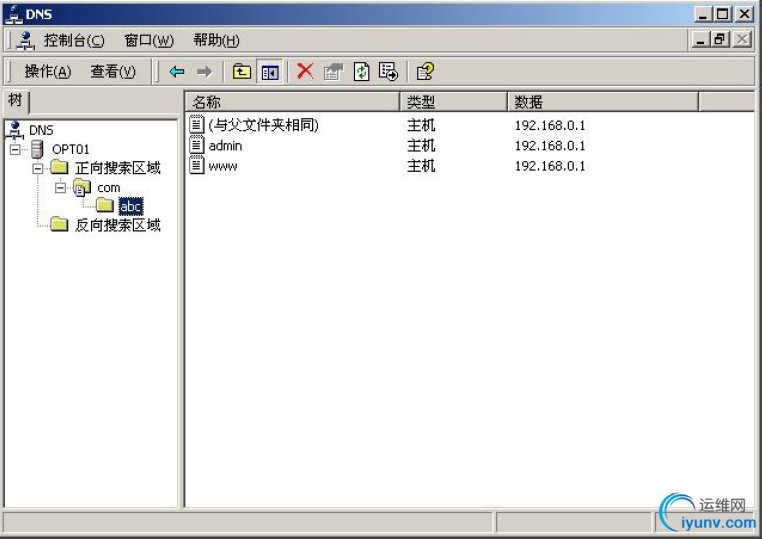
Task: Click the com zone icon in the tree
Action: pos(82,188)
